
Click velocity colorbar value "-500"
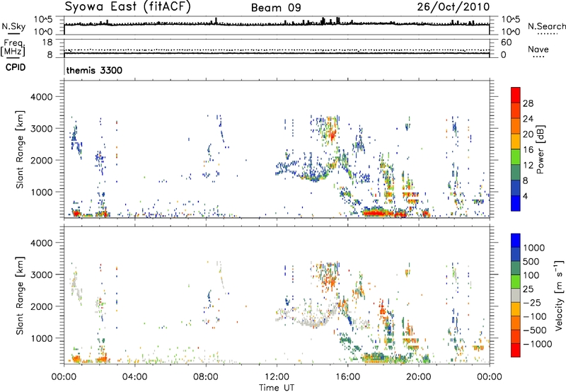(x=535, y=330)
